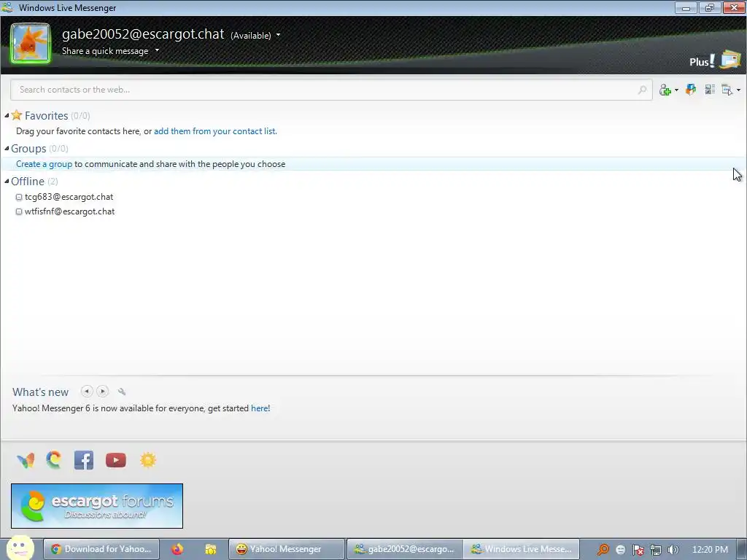The image size is (747, 560).
Task: Switch to Yahoo! Messenger taskbar button
Action: [286, 549]
